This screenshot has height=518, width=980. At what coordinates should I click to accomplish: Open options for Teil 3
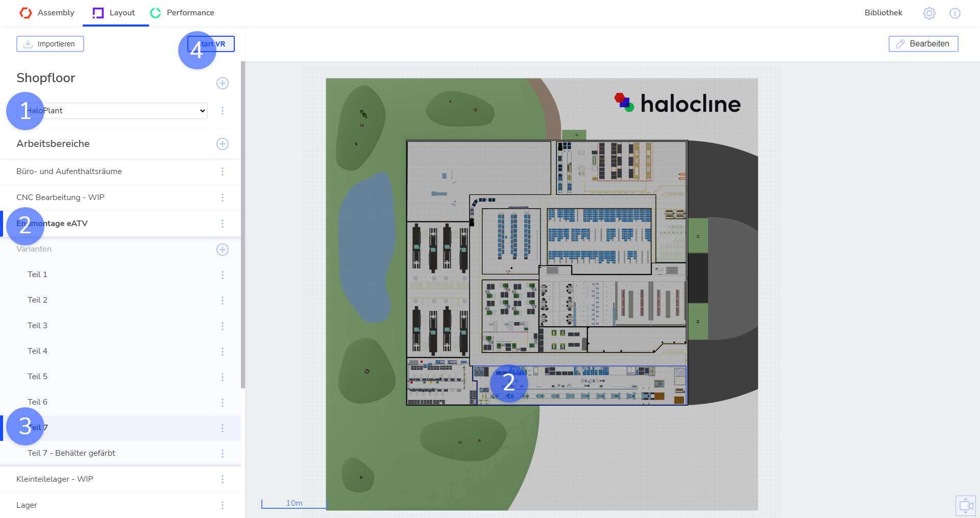pos(223,326)
